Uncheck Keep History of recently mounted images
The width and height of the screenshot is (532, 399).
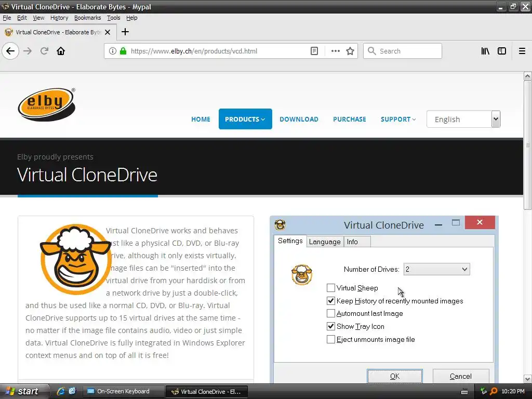331,301
